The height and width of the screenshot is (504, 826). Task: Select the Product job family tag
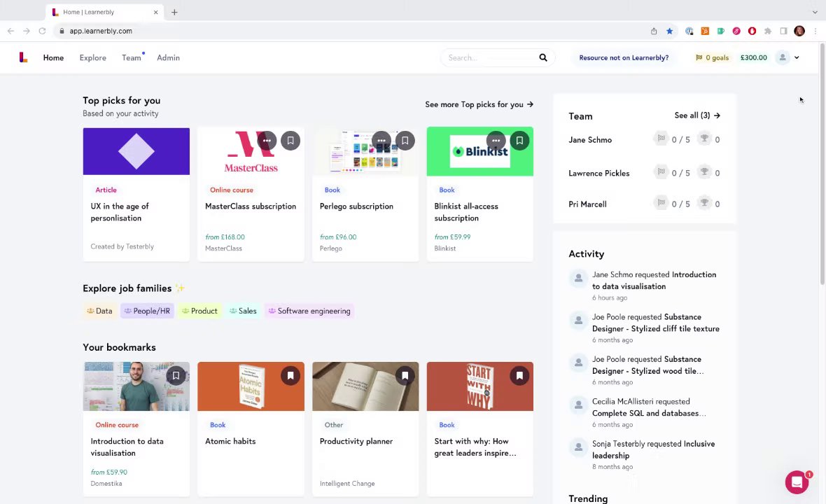pyautogui.click(x=199, y=311)
